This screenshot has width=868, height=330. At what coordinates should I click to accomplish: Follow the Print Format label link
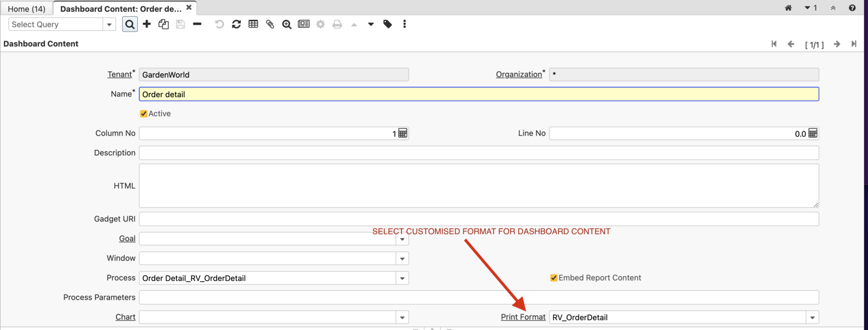tap(523, 317)
